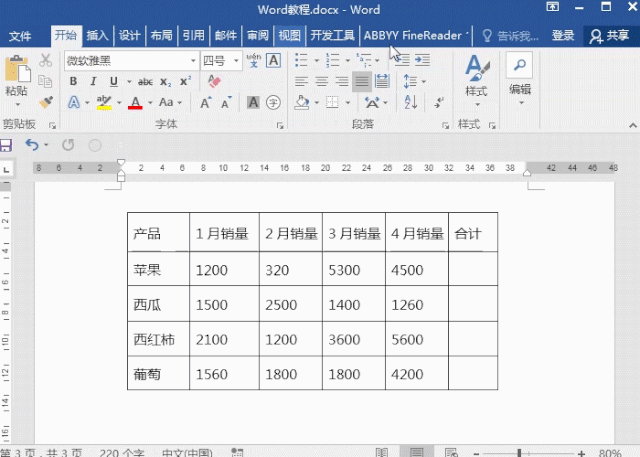Switch to the Design tab

[x=129, y=35]
